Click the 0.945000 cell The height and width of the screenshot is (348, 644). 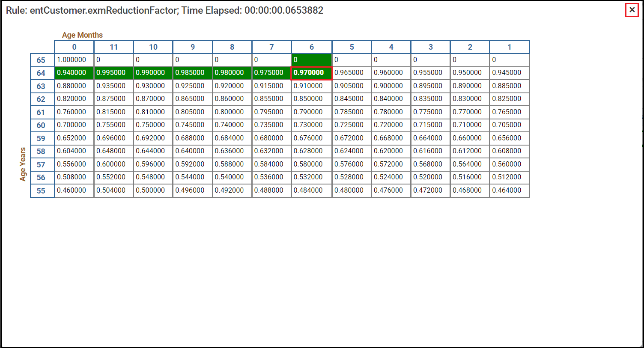pyautogui.click(x=510, y=73)
